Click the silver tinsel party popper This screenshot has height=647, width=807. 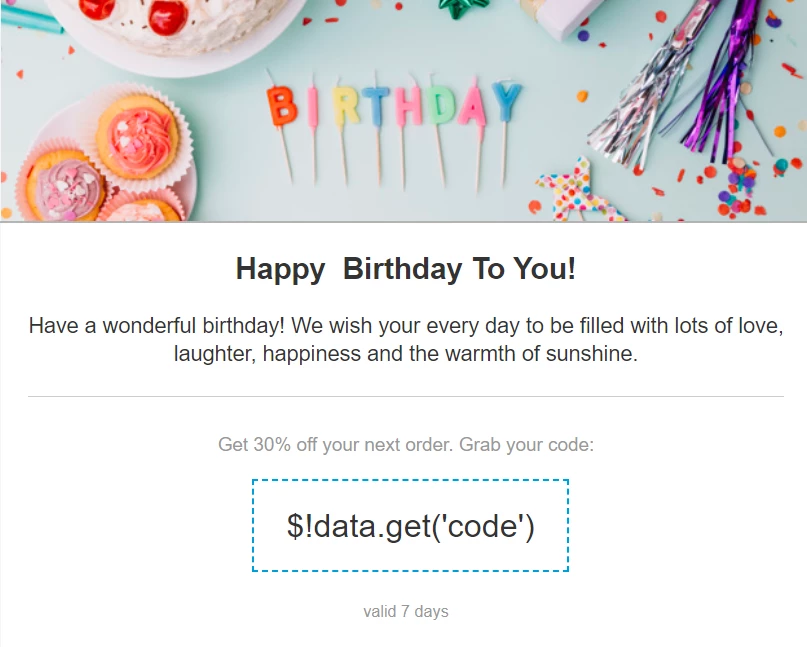point(646,88)
